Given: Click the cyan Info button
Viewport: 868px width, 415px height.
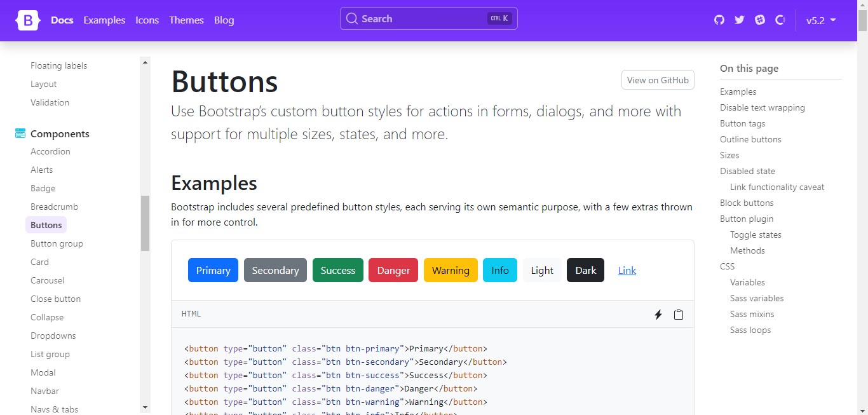Looking at the screenshot, I should [x=500, y=270].
